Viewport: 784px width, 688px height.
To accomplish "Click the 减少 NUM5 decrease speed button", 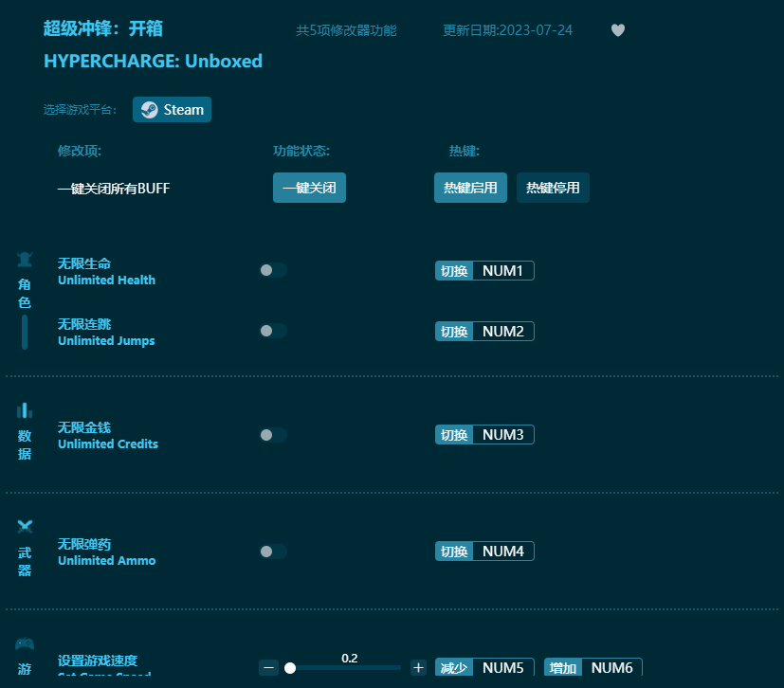I will pyautogui.click(x=484, y=667).
